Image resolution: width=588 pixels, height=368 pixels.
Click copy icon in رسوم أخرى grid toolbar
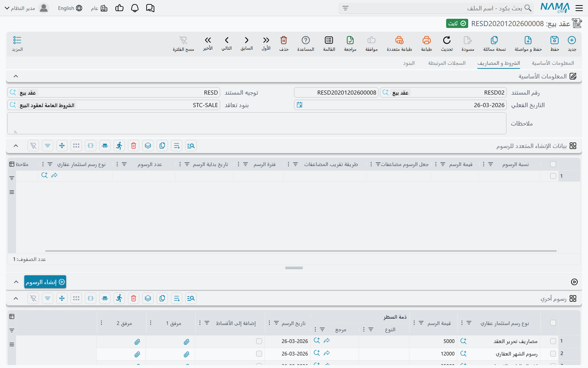pyautogui.click(x=162, y=298)
